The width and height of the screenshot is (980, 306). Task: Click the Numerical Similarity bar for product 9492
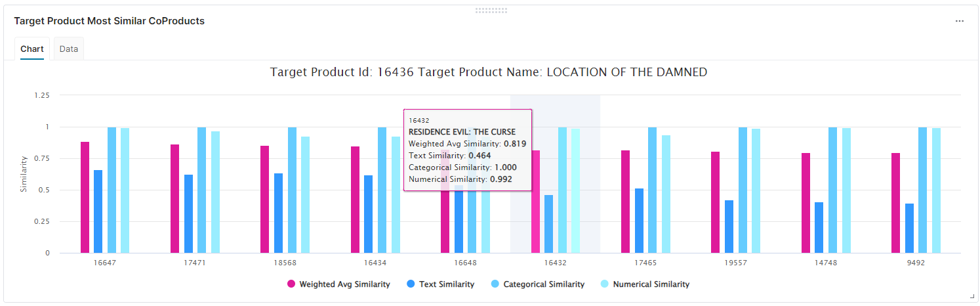coord(936,190)
